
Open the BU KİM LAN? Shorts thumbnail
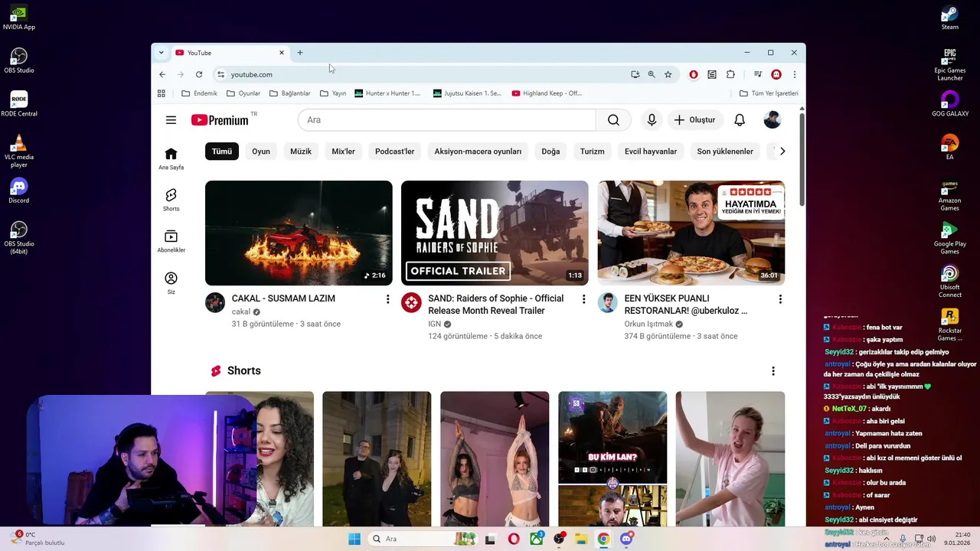coord(612,459)
